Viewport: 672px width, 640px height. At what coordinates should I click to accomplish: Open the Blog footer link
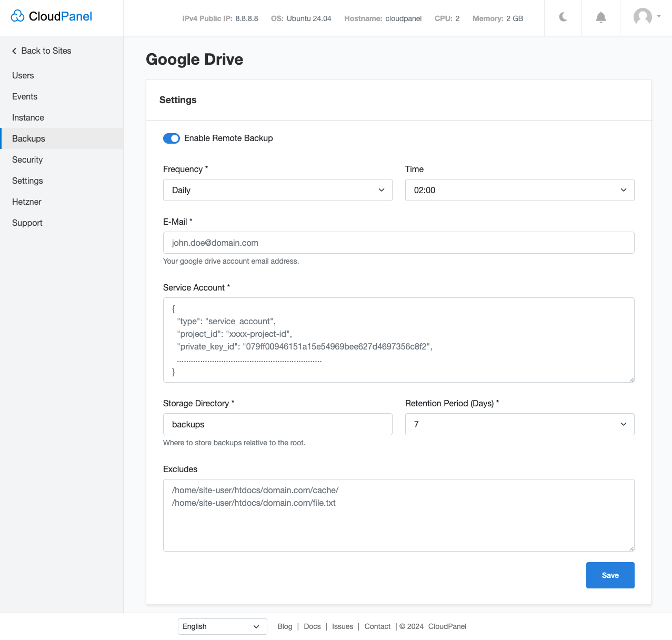pyautogui.click(x=285, y=626)
